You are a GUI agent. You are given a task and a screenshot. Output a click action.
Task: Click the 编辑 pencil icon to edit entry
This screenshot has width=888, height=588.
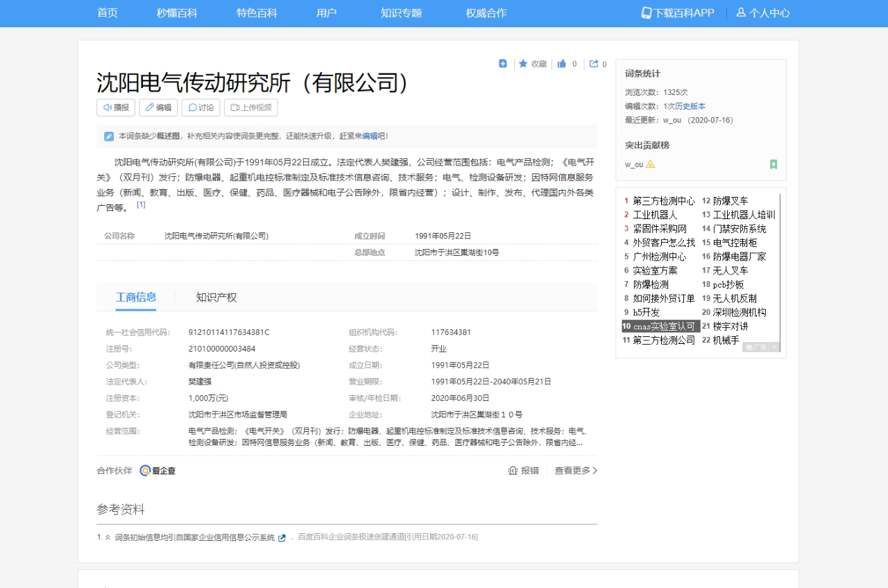click(151, 107)
